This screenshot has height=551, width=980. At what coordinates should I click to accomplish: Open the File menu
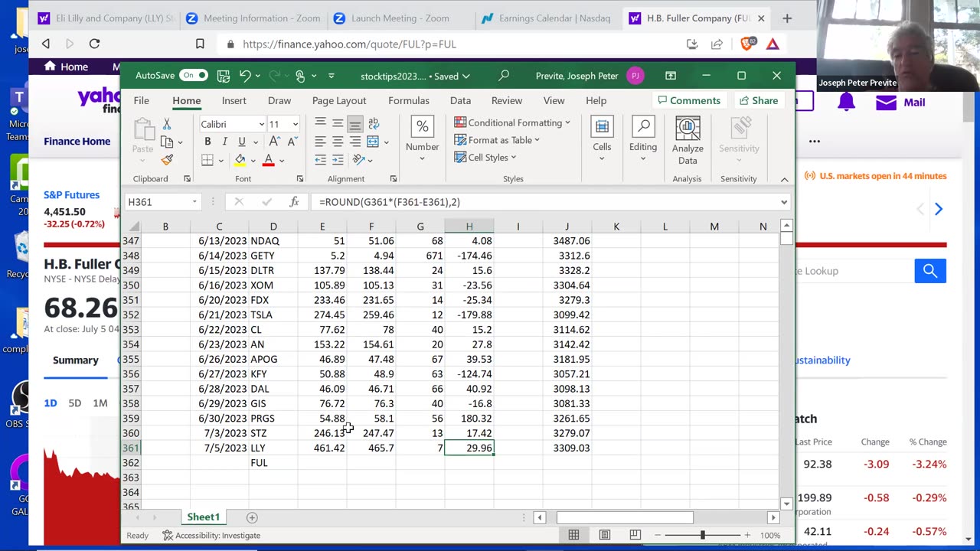pyautogui.click(x=142, y=100)
